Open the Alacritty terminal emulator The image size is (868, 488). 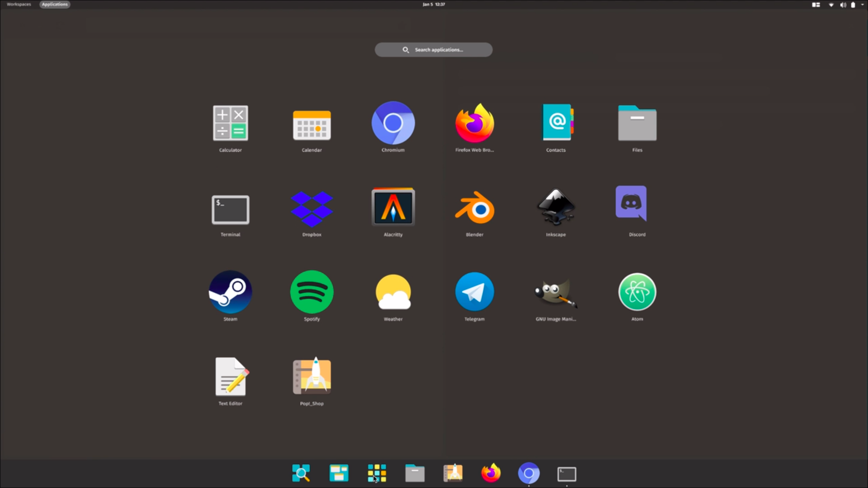coord(393,208)
